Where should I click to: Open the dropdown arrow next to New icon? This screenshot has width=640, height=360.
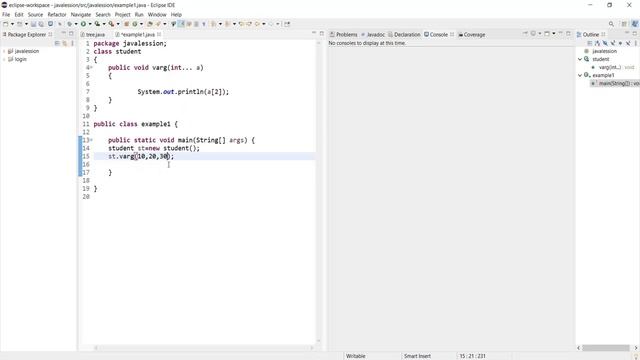pyautogui.click(x=12, y=24)
